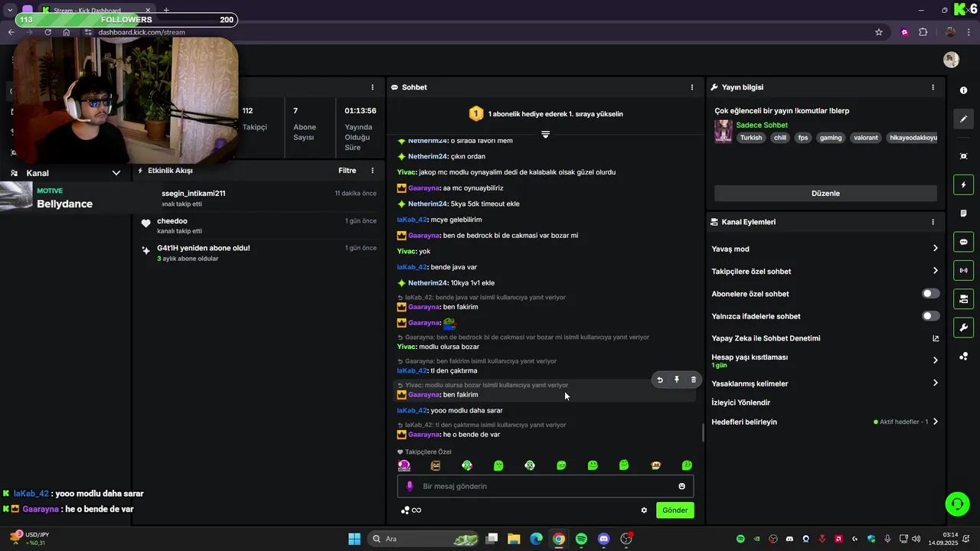This screenshot has width=980, height=551.
Task: Click the chat panel scrollbar
Action: [703, 432]
